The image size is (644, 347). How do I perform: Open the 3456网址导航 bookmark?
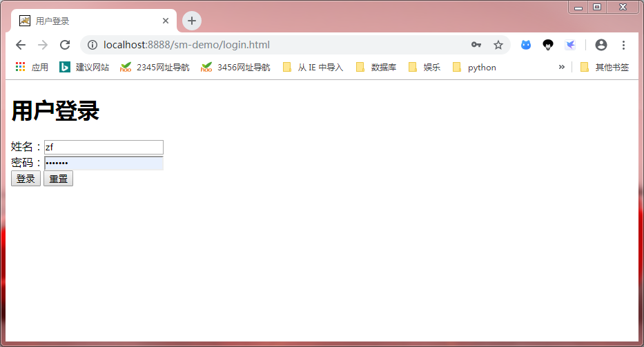tap(235, 67)
